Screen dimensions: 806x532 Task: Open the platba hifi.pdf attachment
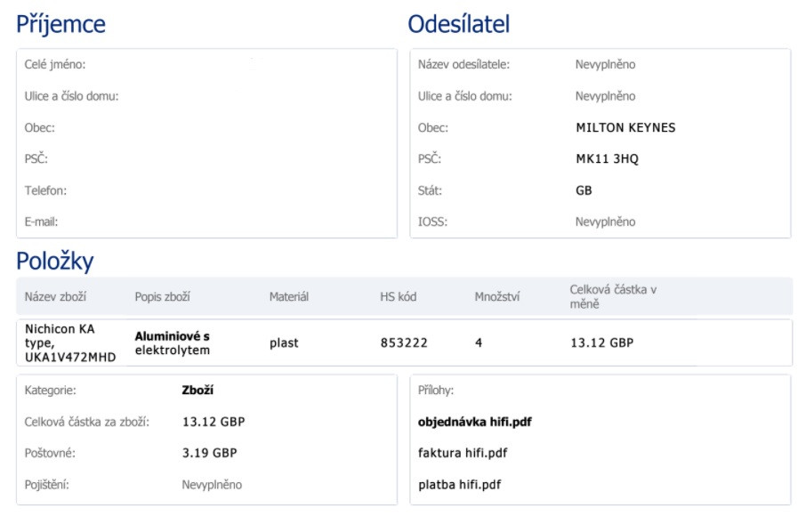(x=459, y=485)
